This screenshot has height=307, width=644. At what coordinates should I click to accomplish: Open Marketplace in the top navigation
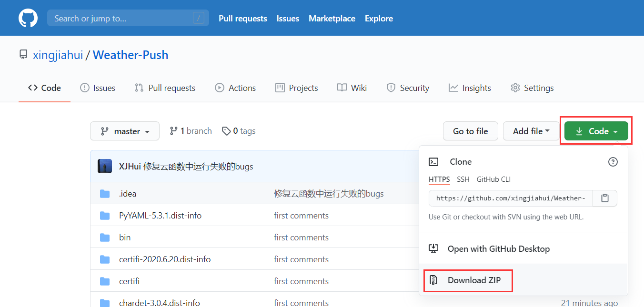(x=332, y=19)
